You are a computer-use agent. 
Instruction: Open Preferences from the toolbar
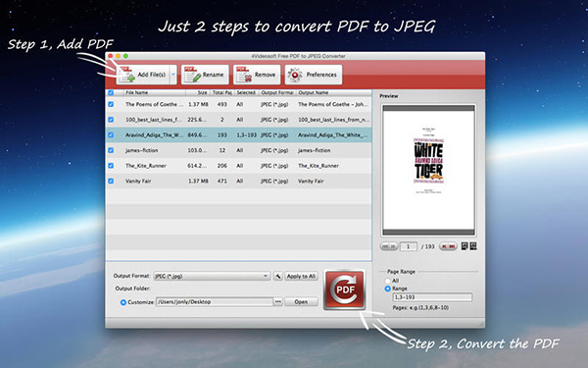tap(314, 75)
